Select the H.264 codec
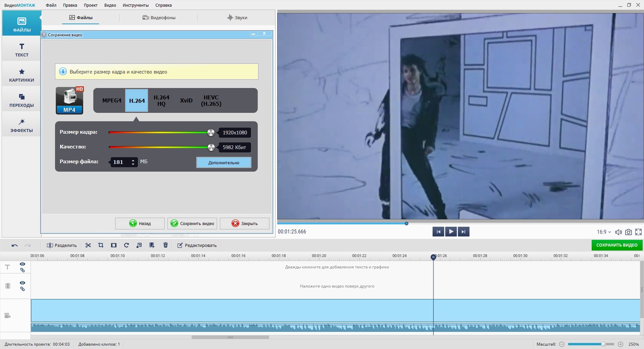The image size is (644, 349). (x=137, y=100)
